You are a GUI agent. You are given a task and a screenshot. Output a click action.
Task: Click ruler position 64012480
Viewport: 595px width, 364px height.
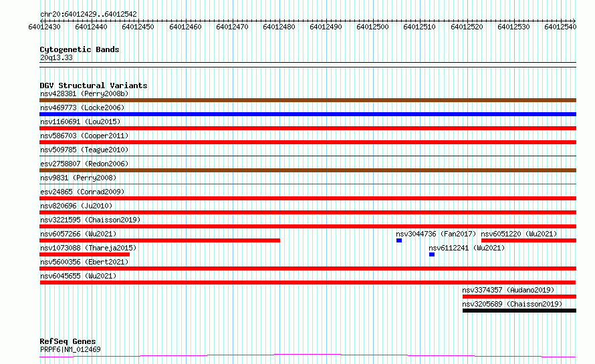pos(279,27)
